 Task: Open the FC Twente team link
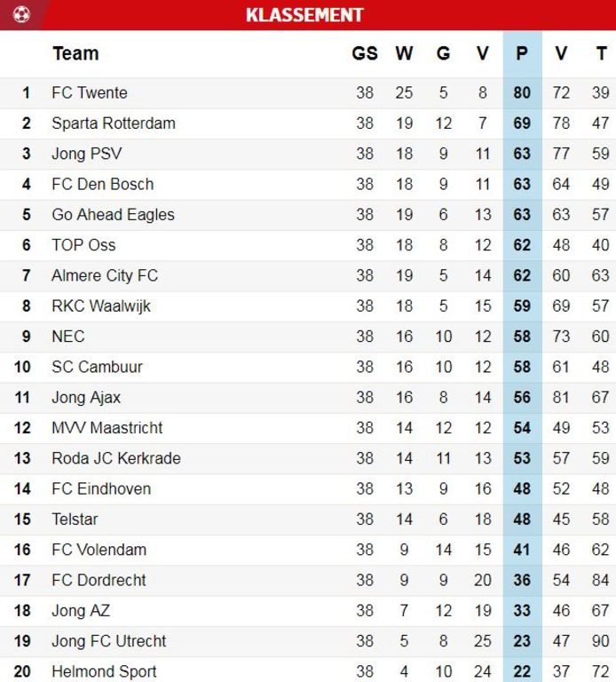click(x=90, y=92)
